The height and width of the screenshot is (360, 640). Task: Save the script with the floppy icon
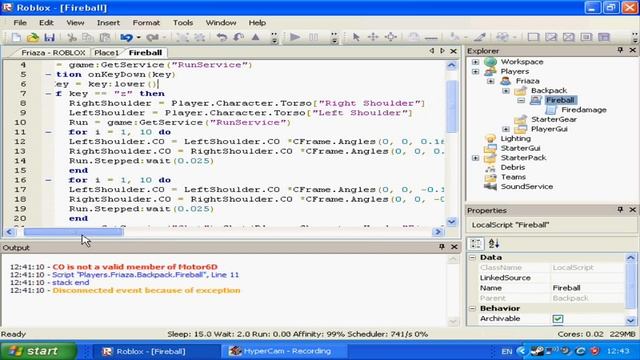[x=49, y=38]
